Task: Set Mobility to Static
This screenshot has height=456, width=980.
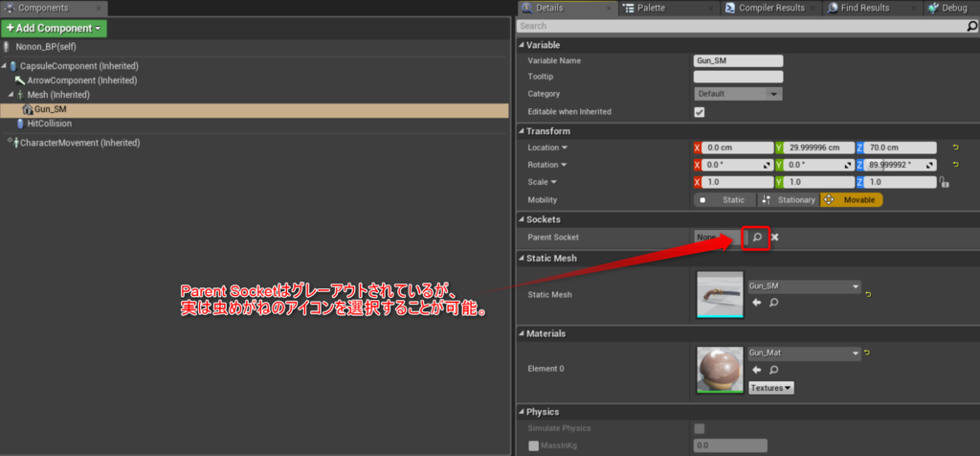Action: pos(725,200)
